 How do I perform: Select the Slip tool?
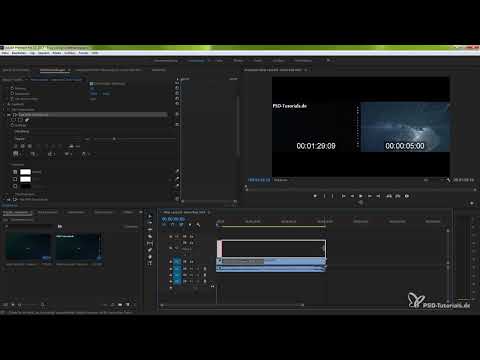[150, 243]
